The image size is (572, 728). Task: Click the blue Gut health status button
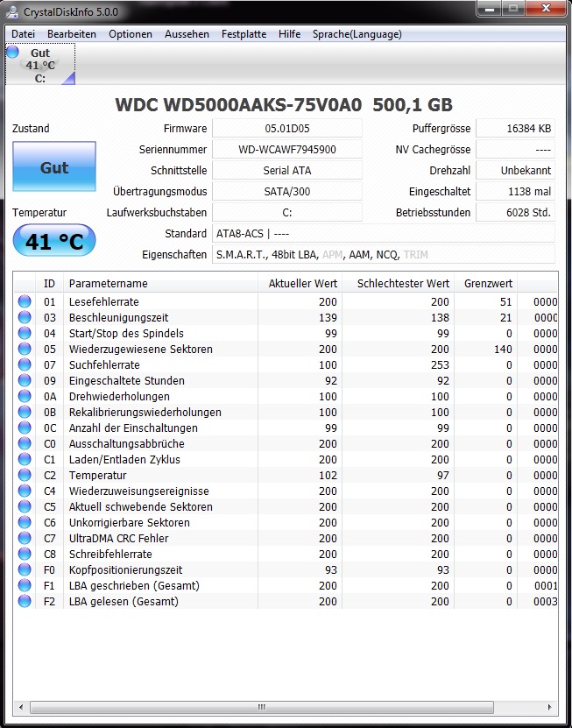54,166
